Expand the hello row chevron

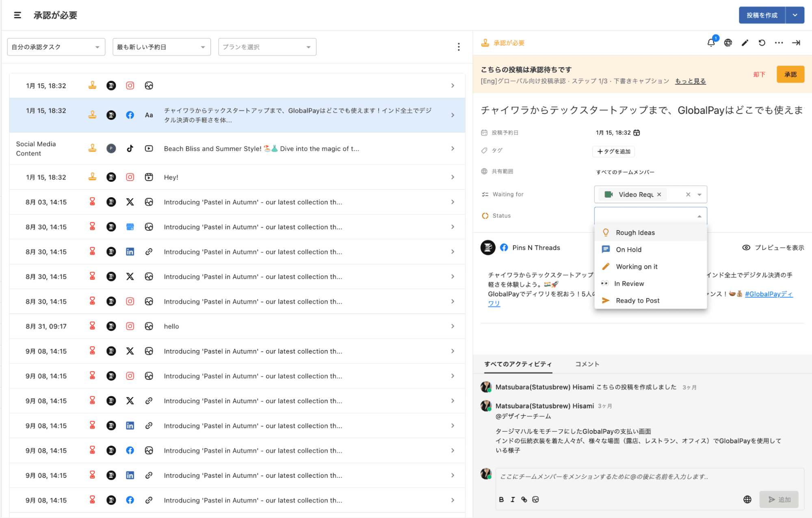tap(453, 326)
